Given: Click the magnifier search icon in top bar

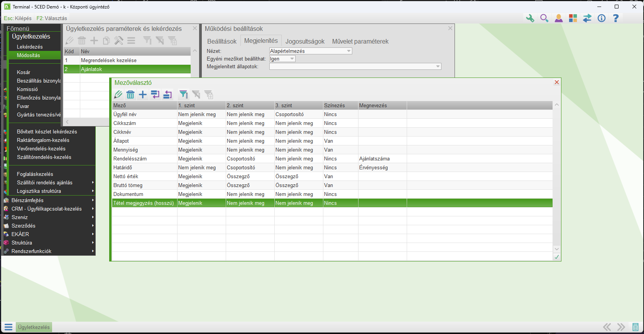Looking at the screenshot, I should 544,18.
